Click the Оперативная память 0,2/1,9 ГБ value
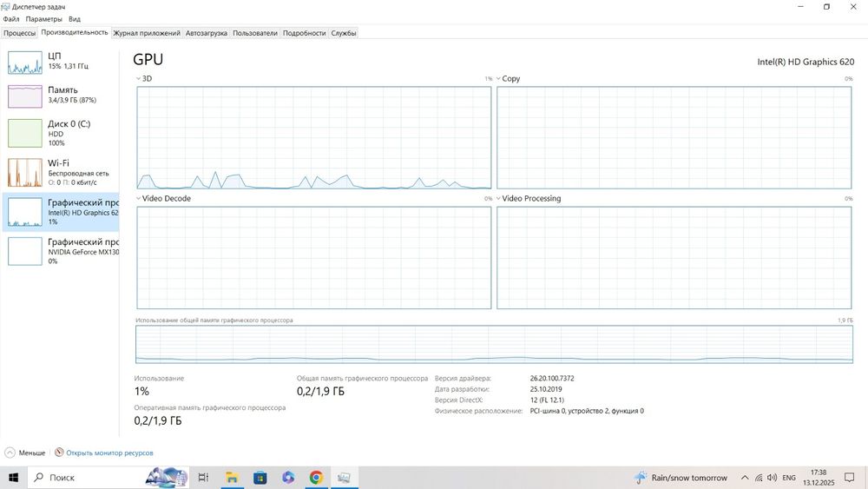Viewport: 868px width, 489px height. (158, 421)
